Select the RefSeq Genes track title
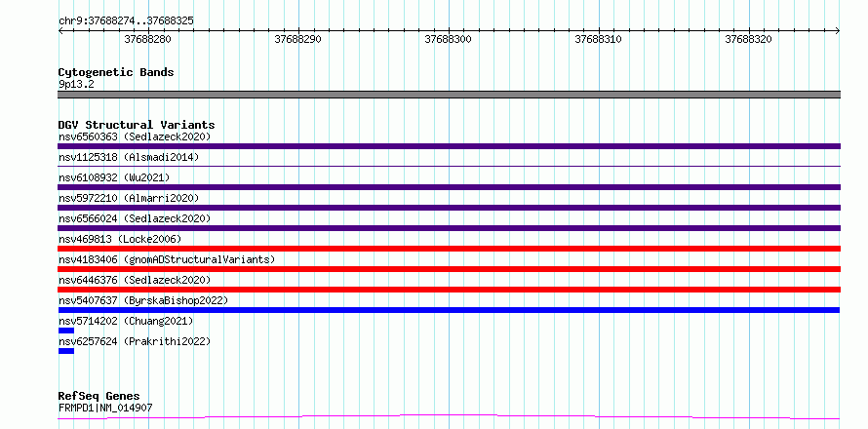The width and height of the screenshot is (868, 429). pos(99,397)
